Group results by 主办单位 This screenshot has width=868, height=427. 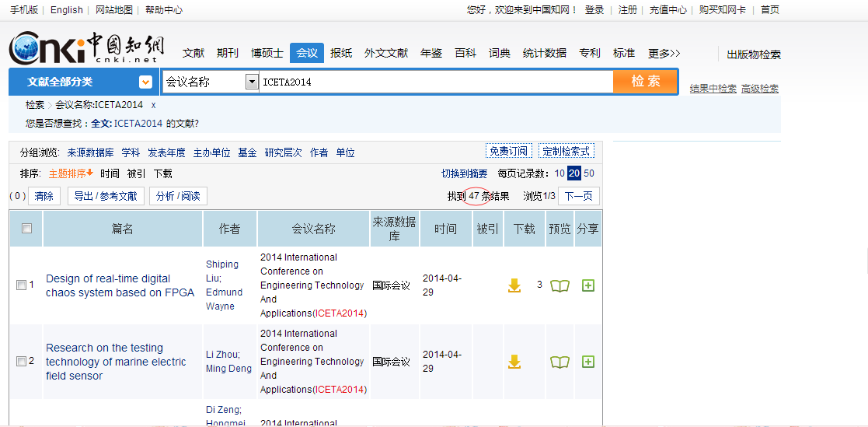tap(211, 153)
